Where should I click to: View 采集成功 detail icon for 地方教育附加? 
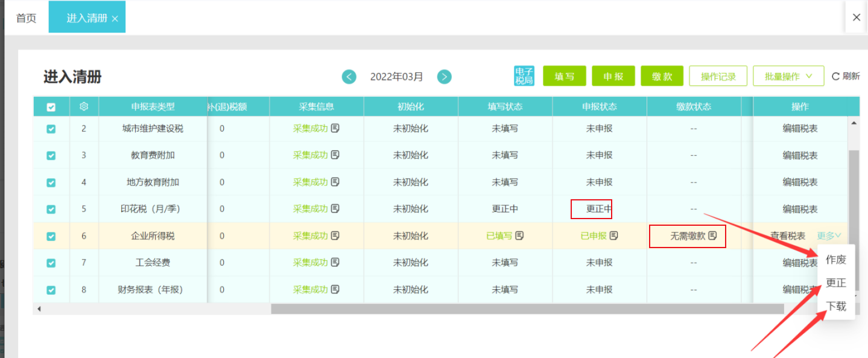[x=335, y=182]
